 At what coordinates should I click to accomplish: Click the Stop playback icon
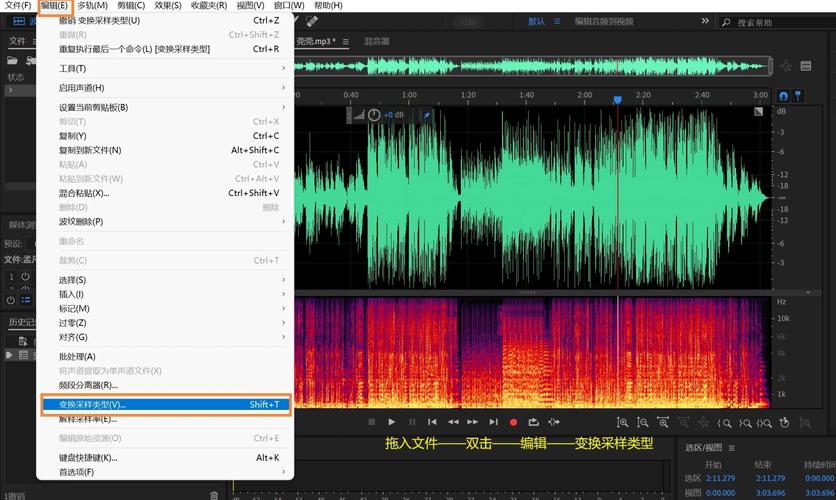tap(372, 423)
